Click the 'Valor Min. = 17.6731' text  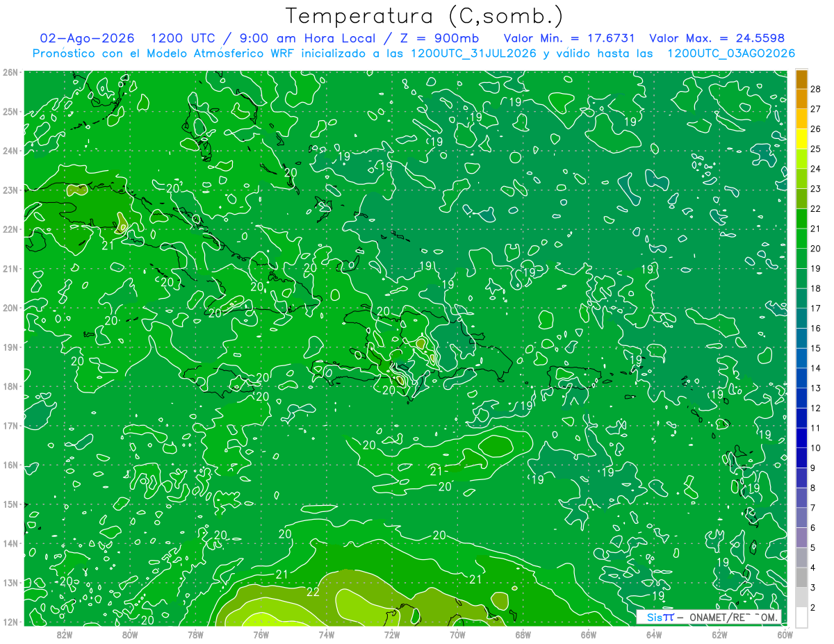click(x=569, y=38)
